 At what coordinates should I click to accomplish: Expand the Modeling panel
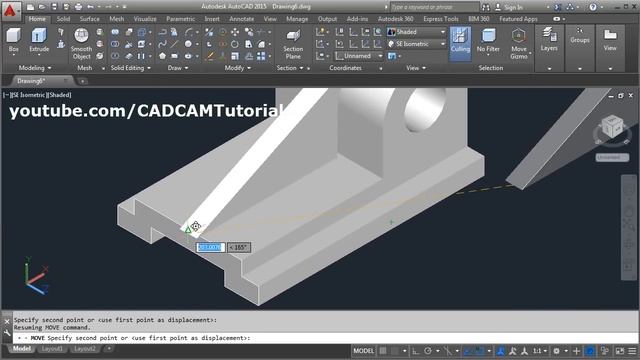tap(35, 68)
